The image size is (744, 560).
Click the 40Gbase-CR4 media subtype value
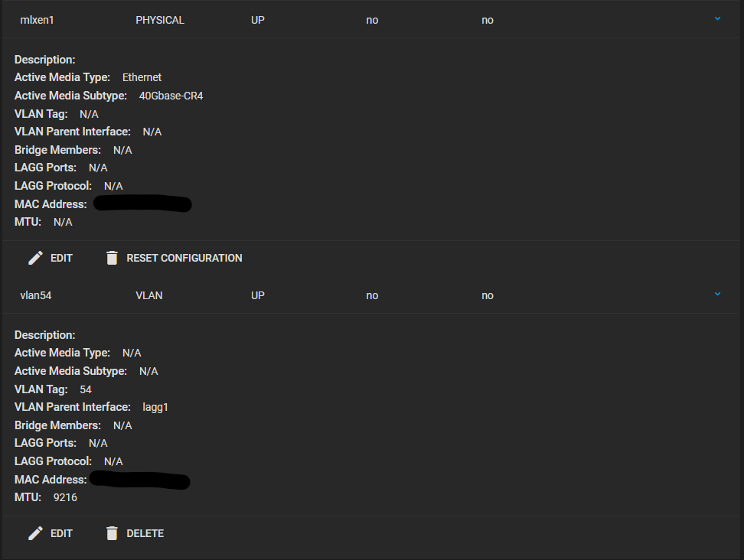pyautogui.click(x=171, y=96)
